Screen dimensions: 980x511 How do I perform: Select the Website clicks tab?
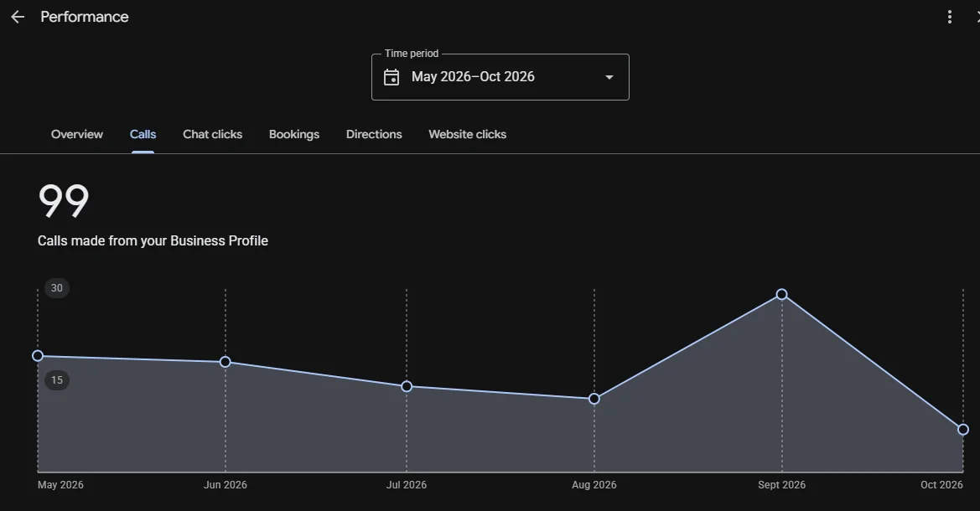(468, 134)
